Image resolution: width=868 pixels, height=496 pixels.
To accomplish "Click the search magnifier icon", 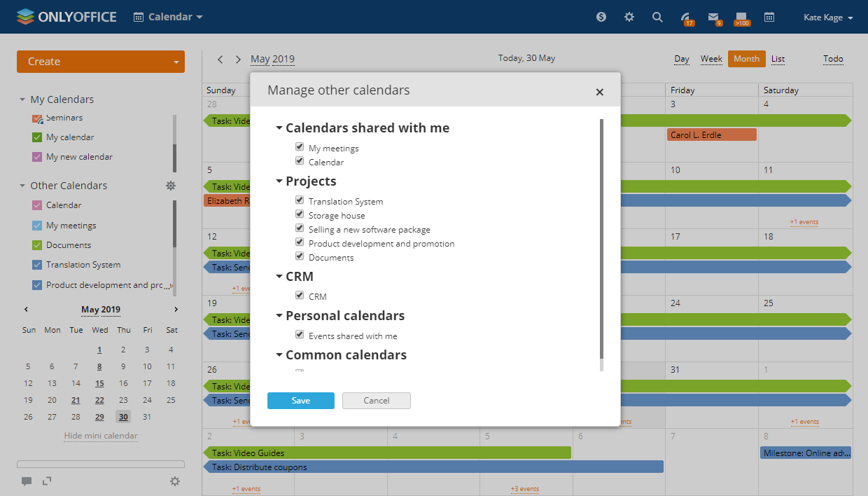I will coord(657,17).
